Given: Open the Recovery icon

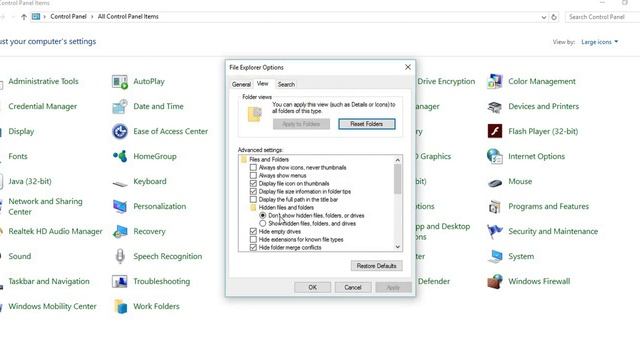Looking at the screenshot, I should coord(120,231).
